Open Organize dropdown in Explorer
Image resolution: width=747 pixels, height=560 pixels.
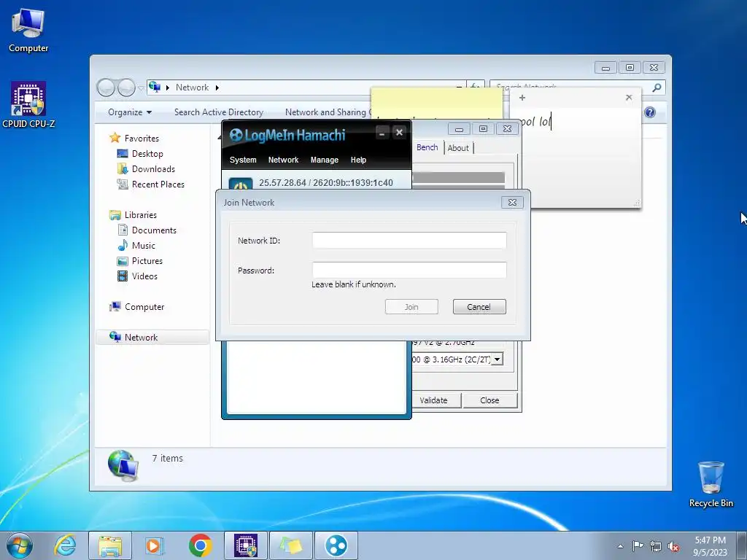click(x=130, y=112)
